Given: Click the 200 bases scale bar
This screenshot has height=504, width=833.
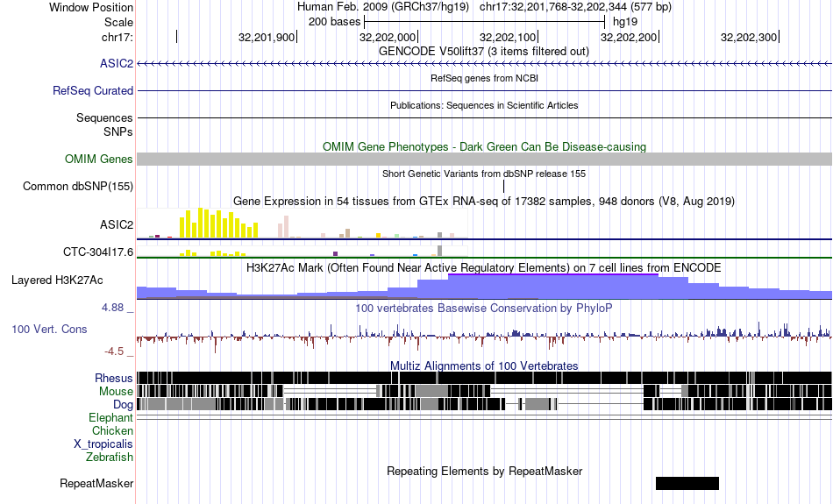Looking at the screenshot, I should pos(485,22).
